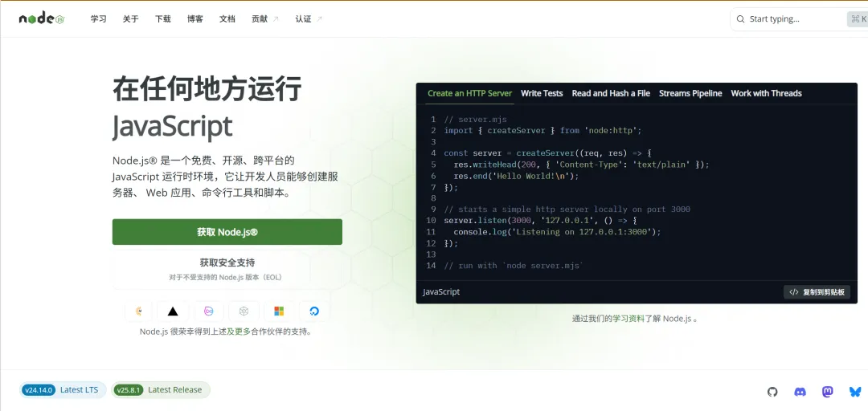
Task: Switch to Read and Hash a File tab
Action: coord(611,93)
